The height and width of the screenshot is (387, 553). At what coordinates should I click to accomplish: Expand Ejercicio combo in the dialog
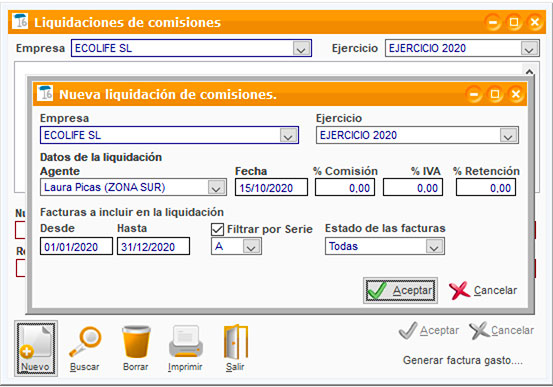point(508,135)
